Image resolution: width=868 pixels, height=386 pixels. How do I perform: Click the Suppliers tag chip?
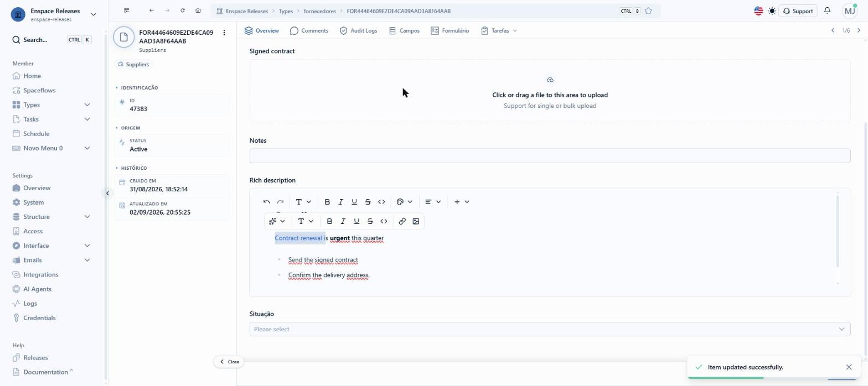[133, 64]
